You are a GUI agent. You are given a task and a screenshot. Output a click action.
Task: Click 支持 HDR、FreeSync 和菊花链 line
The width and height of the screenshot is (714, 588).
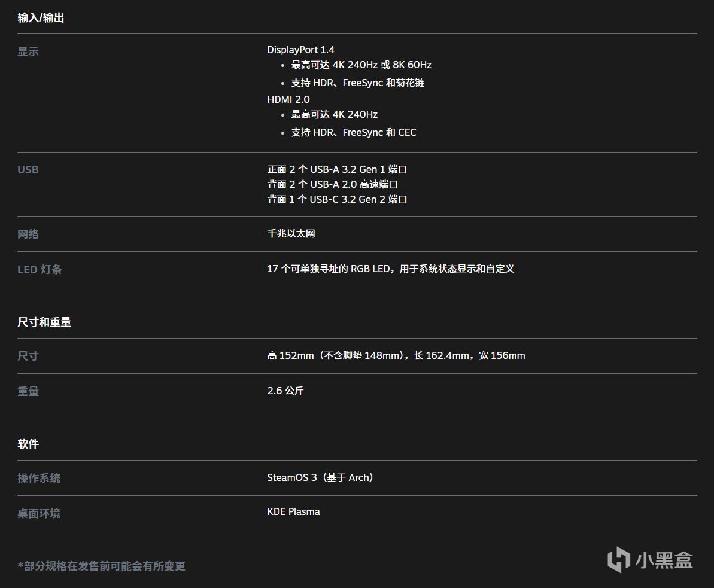tap(357, 83)
